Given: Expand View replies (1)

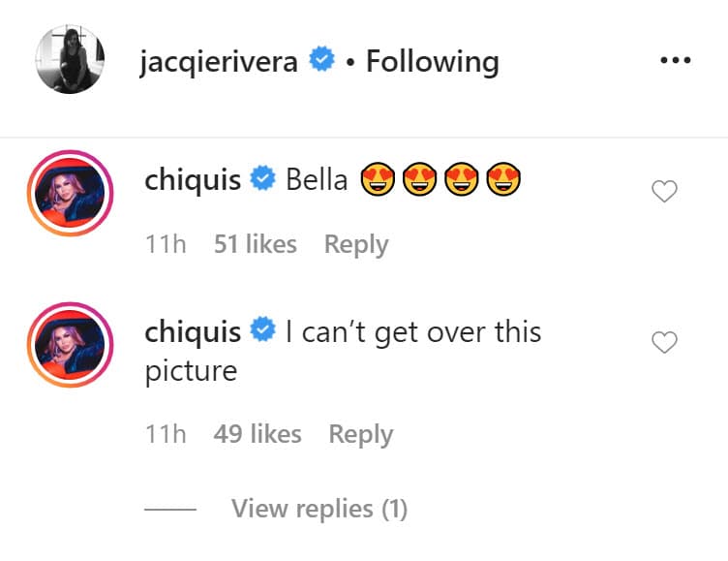Looking at the screenshot, I should point(318,509).
